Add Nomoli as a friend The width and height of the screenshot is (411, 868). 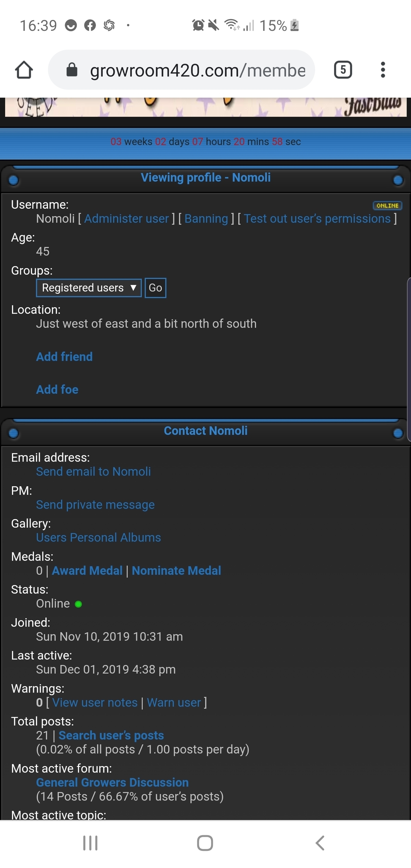(x=64, y=357)
